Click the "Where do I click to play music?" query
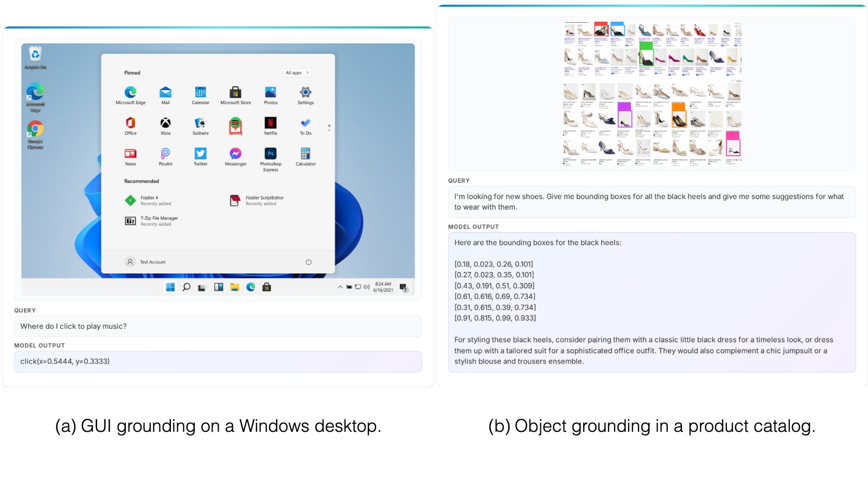Screen dimensions: 868x485 pyautogui.click(x=218, y=327)
